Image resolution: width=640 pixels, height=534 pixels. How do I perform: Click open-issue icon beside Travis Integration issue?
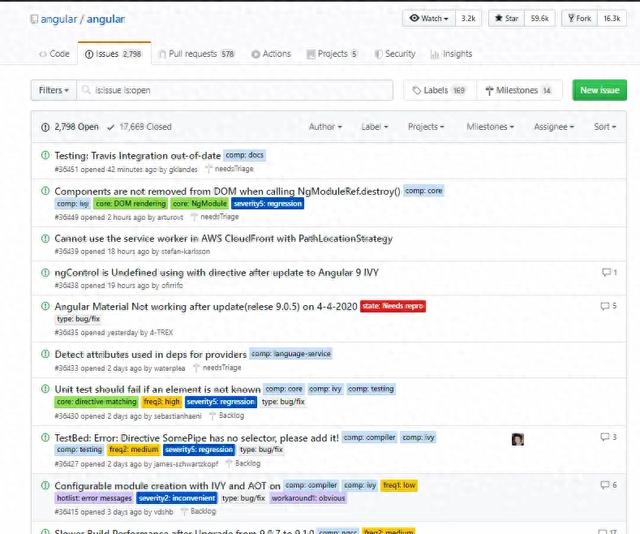coord(45,155)
